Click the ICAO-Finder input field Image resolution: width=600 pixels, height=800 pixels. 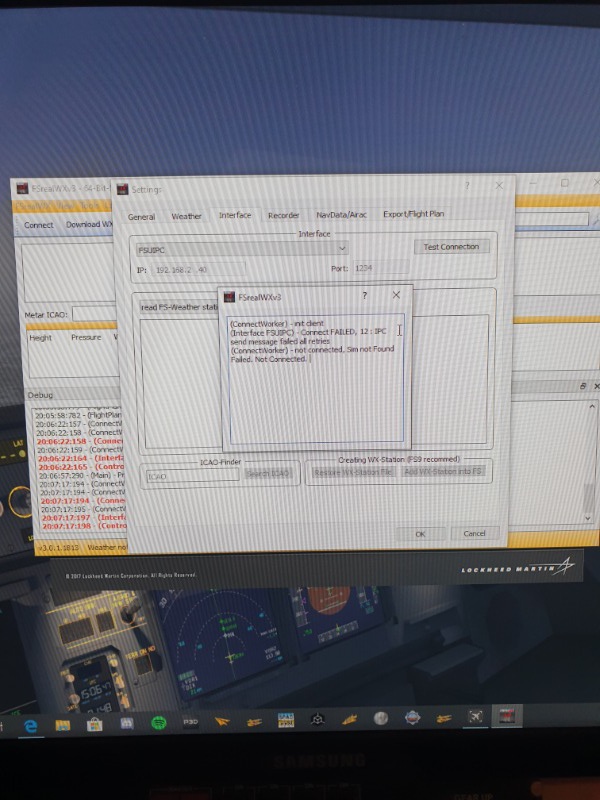[x=192, y=476]
